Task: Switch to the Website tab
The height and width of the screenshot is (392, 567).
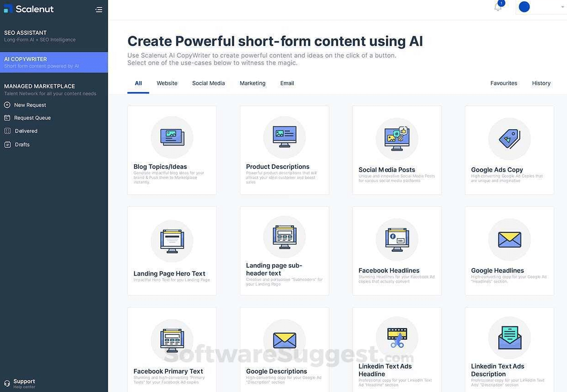Action: pos(167,83)
